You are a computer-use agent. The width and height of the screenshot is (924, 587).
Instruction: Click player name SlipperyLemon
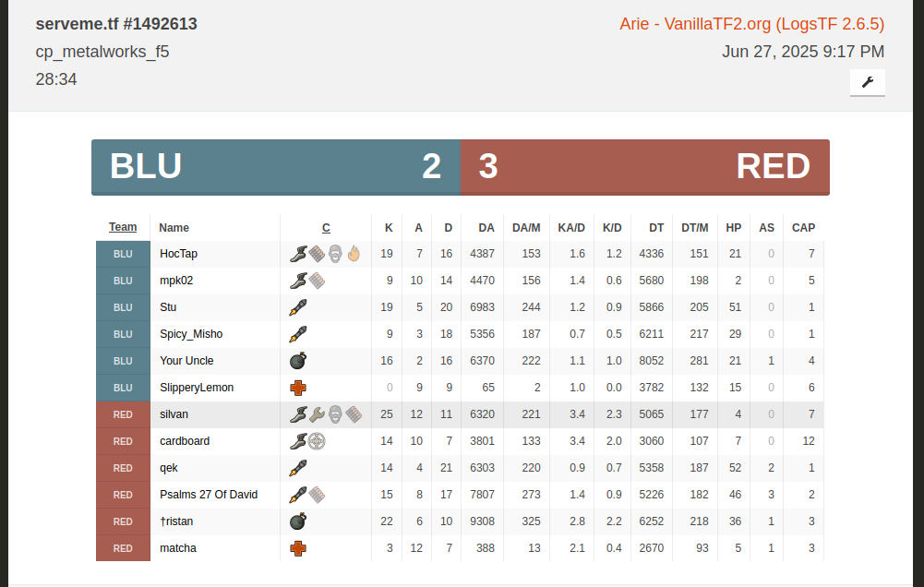coord(197,388)
